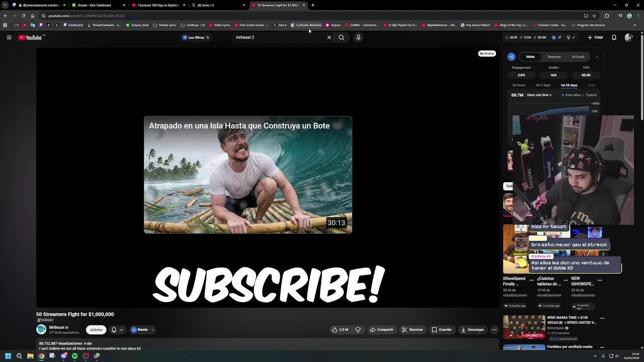This screenshot has width=644, height=362.
Task: Reload the page in Chrome
Action: pos(23,16)
